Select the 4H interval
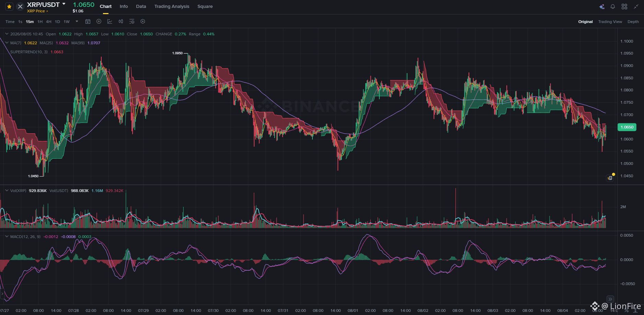 pyautogui.click(x=49, y=22)
